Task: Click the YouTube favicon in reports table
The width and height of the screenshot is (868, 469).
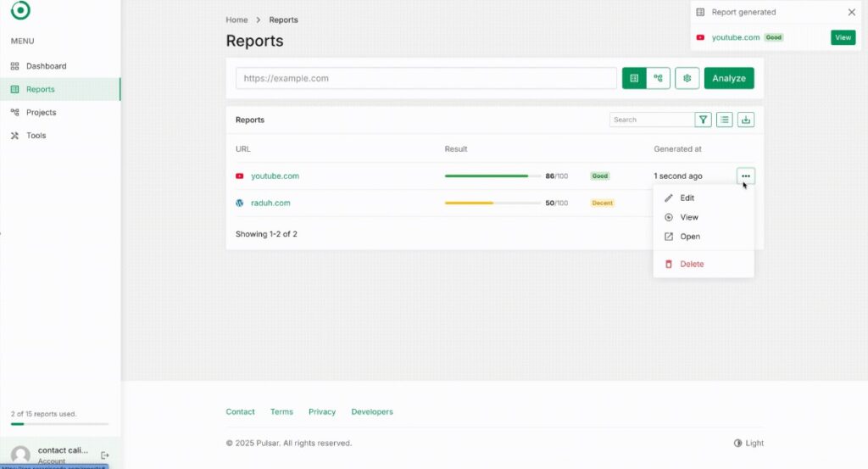Action: tap(240, 176)
